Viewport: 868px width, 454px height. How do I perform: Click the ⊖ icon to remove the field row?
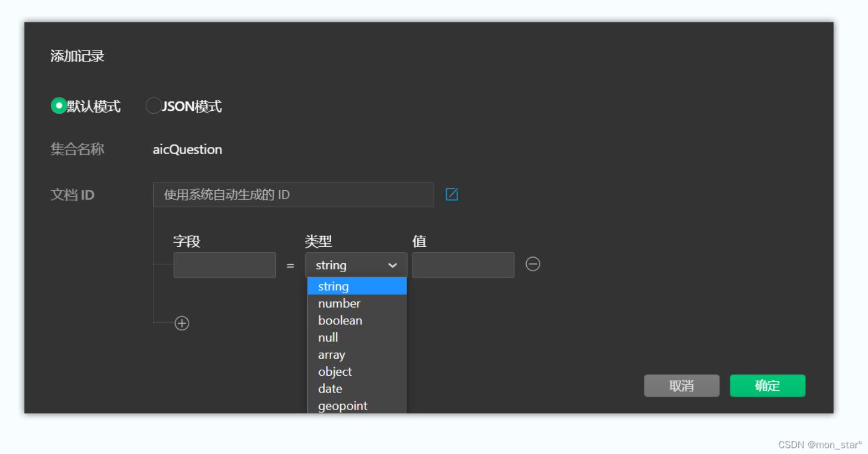(x=532, y=264)
